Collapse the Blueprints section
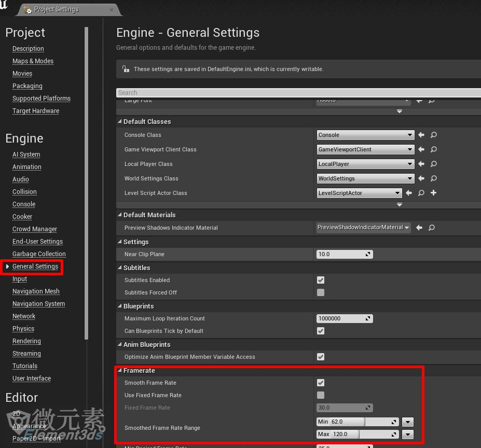Screen dimensions: 481x448 [x=120, y=306]
